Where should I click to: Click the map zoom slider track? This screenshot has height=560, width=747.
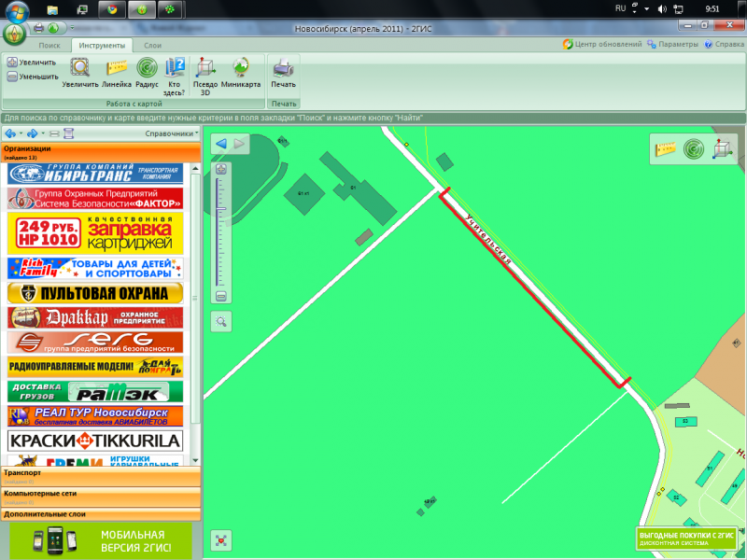tap(221, 233)
